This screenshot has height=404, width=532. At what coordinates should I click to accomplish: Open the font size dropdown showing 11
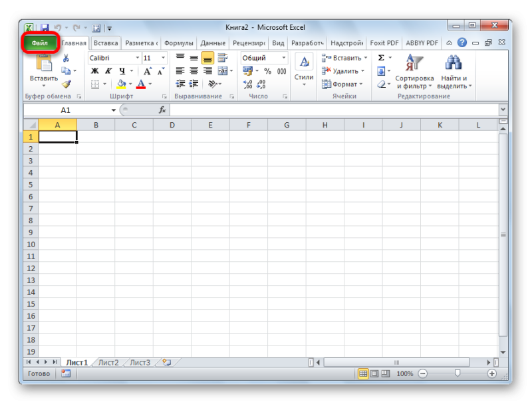point(163,58)
